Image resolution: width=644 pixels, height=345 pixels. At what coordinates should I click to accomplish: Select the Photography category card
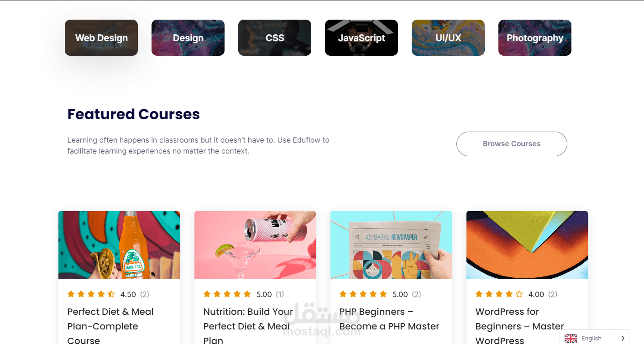pos(535,38)
